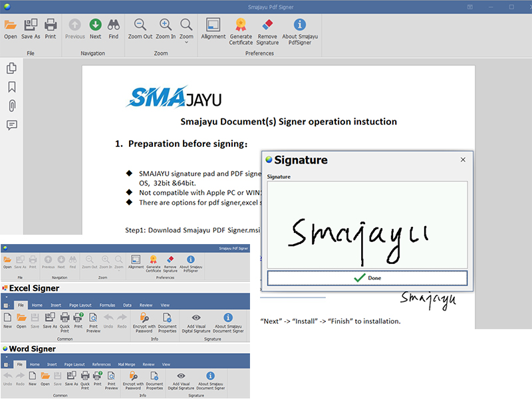The height and width of the screenshot is (399, 532).
Task: Close the Signature dialog
Action: pos(463,160)
